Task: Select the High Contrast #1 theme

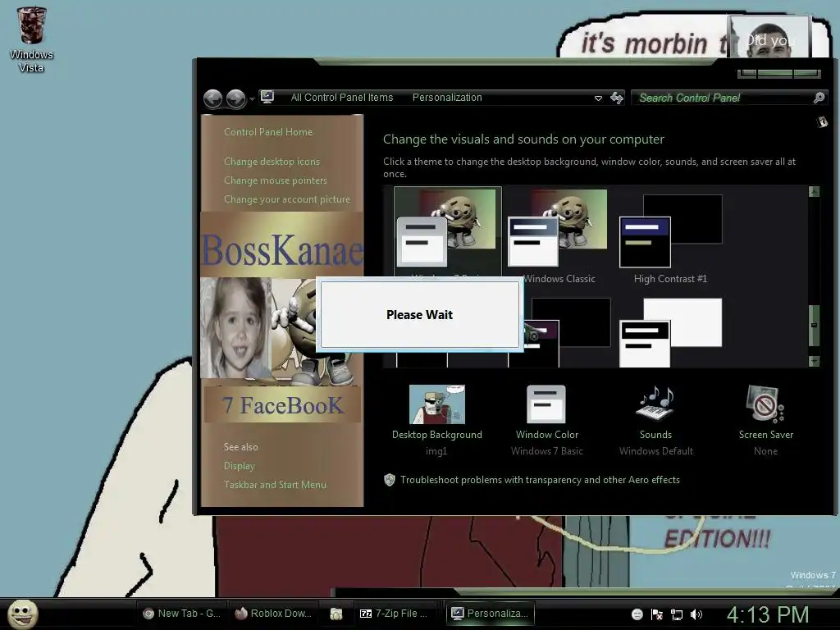Action: pyautogui.click(x=670, y=239)
